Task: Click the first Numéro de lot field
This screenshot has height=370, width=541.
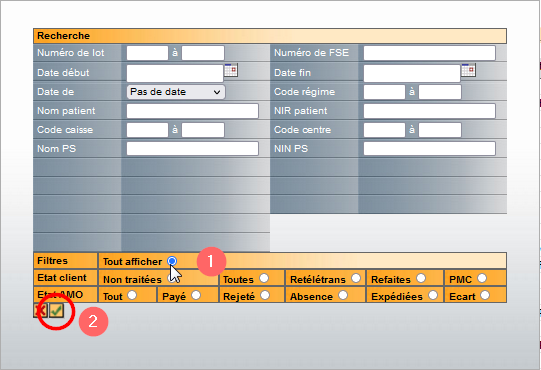Action: (147, 53)
